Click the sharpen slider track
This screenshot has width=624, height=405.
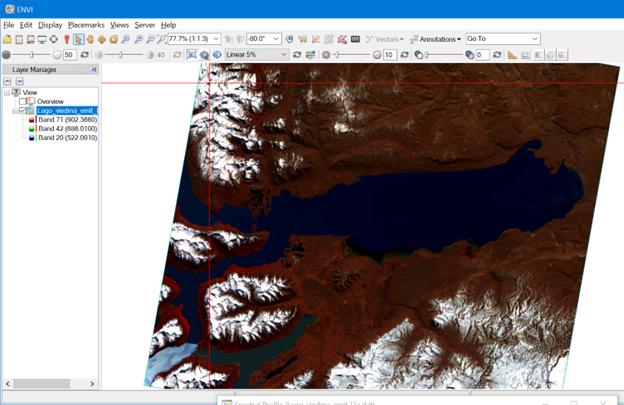point(352,55)
